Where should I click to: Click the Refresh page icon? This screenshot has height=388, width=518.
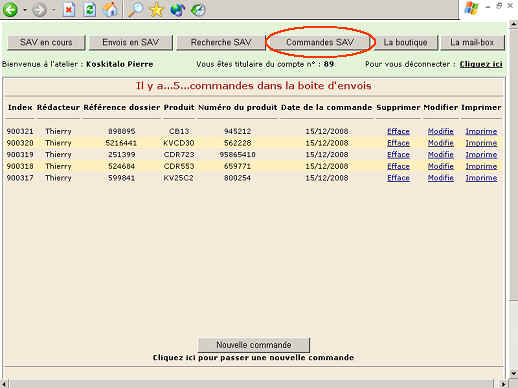[89, 10]
